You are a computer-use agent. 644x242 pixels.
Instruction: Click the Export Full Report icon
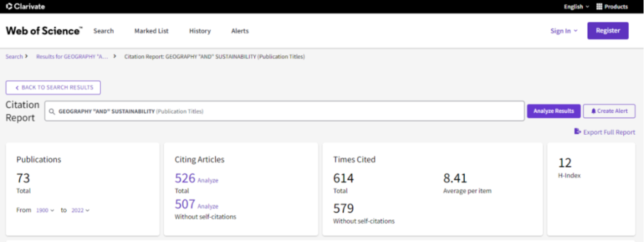point(577,132)
